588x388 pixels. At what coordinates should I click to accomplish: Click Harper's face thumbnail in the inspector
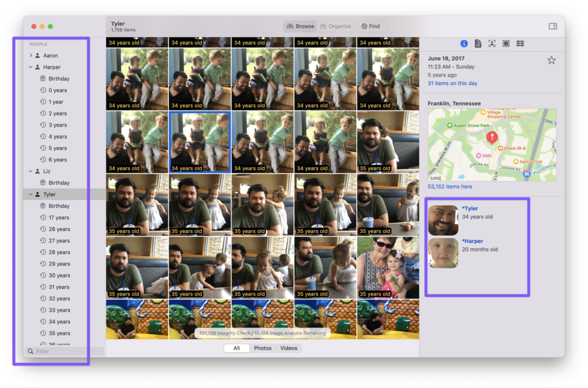tap(443, 253)
